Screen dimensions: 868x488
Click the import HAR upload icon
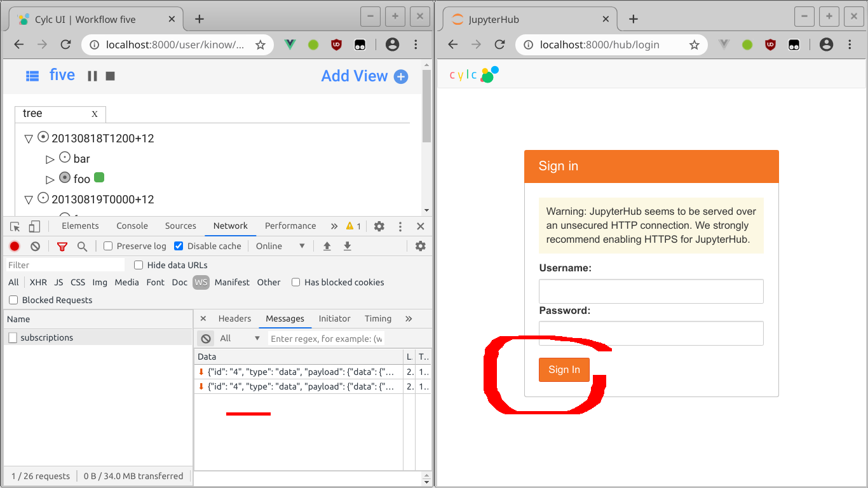pos(327,246)
